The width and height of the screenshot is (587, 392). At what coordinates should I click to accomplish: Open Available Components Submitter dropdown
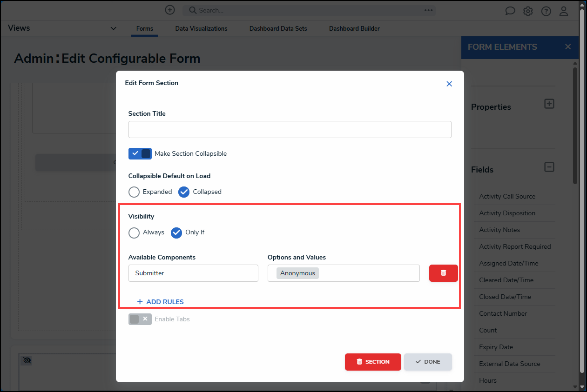pos(193,273)
